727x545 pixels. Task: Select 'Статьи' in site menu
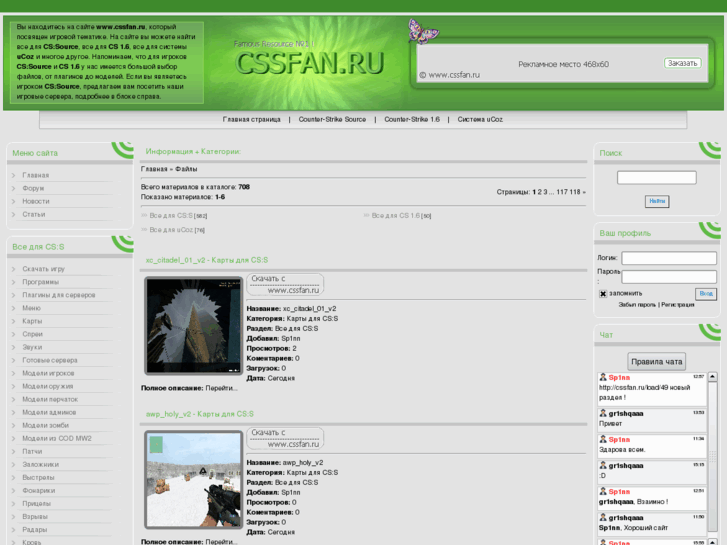(x=34, y=214)
